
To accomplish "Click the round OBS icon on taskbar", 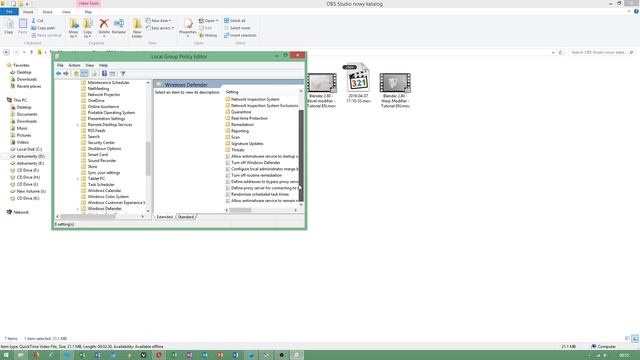I will pyautogui.click(x=282, y=355).
